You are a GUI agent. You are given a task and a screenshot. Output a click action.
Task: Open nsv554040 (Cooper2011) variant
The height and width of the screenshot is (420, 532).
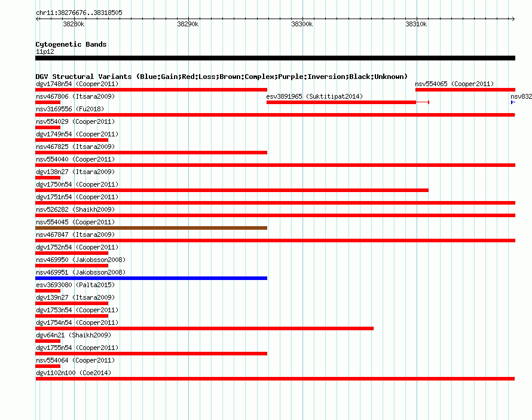[x=75, y=159]
